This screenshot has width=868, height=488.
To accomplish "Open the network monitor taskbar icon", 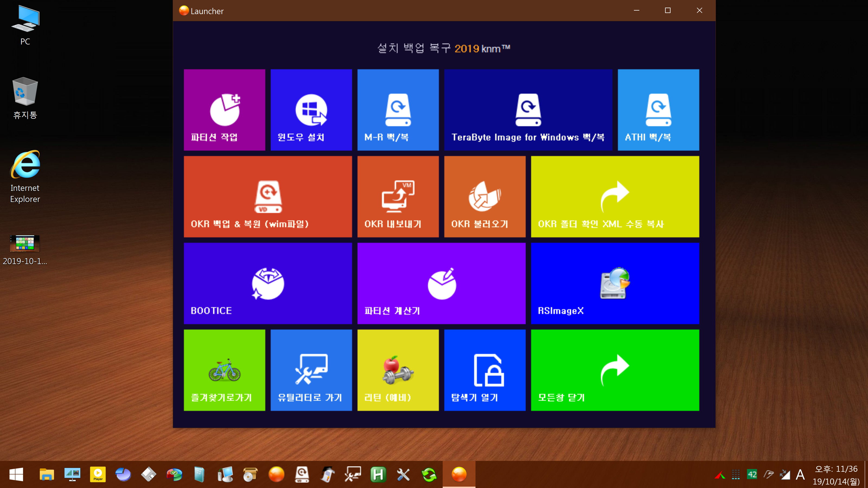I will pyautogui.click(x=72, y=474).
